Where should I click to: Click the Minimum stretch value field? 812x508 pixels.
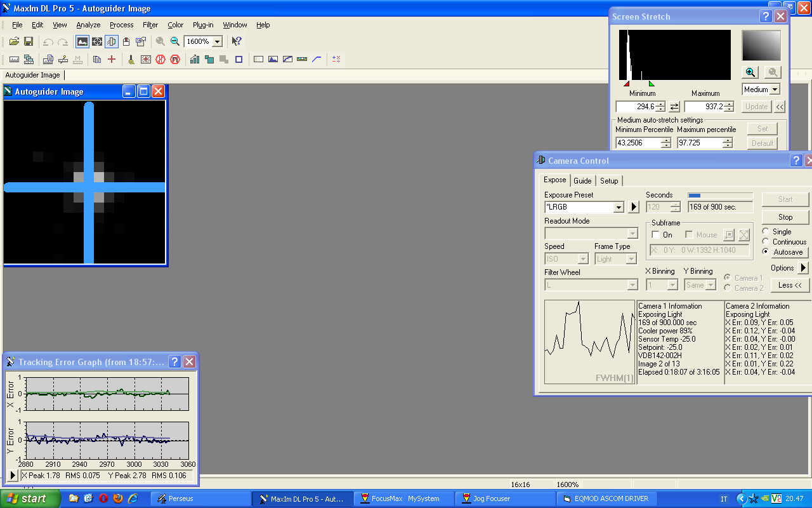coord(636,107)
